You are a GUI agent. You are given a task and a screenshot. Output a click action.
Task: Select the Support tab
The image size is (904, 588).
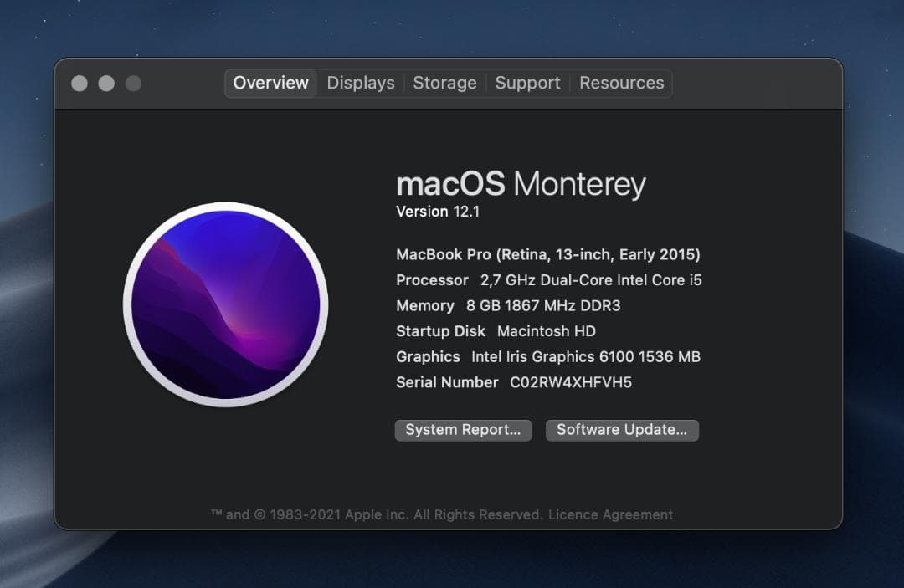tap(527, 83)
